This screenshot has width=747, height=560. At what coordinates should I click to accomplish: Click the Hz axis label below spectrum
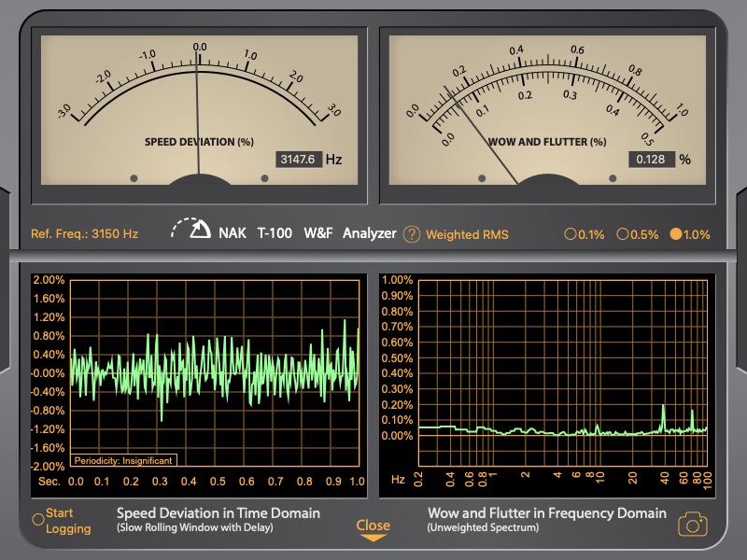398,480
